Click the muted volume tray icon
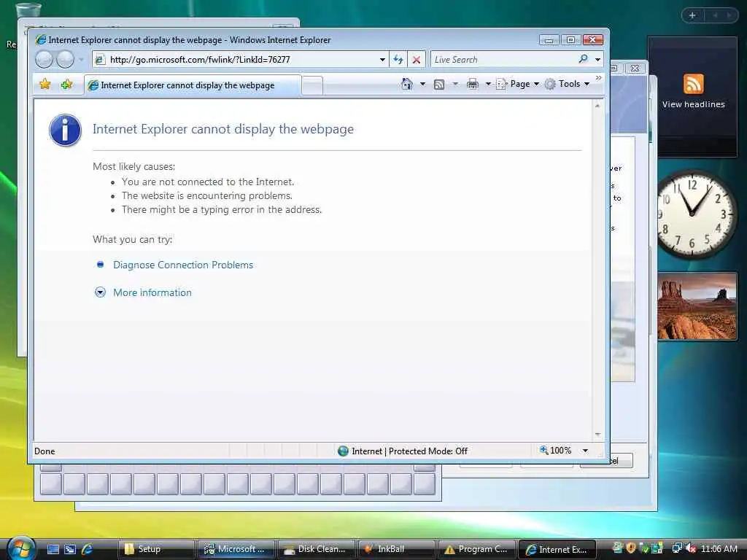 point(690,548)
